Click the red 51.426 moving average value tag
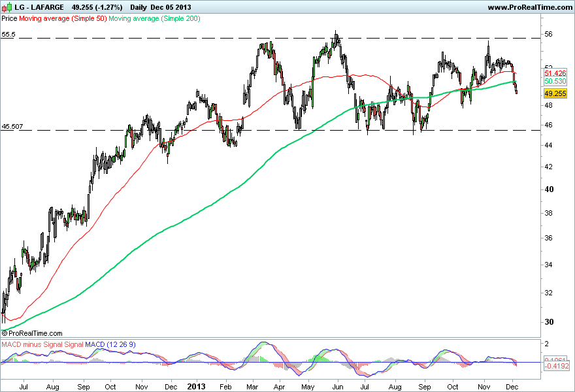Viewport: 575px width, 392px height. 555,73
